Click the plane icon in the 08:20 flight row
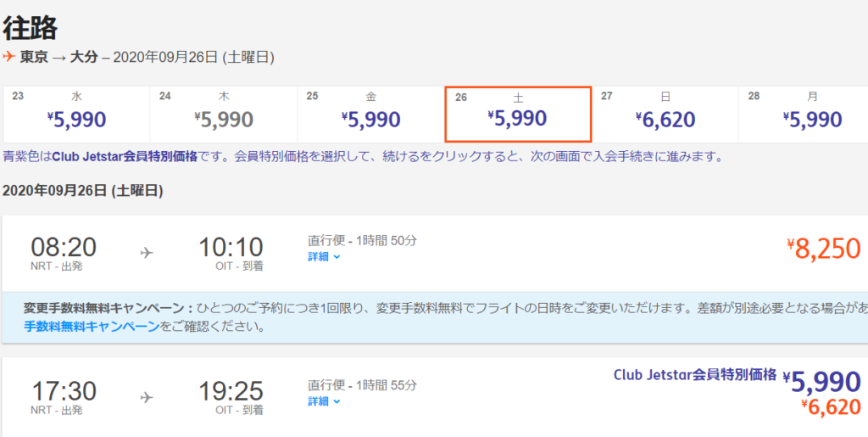The height and width of the screenshot is (437, 868). point(147,252)
